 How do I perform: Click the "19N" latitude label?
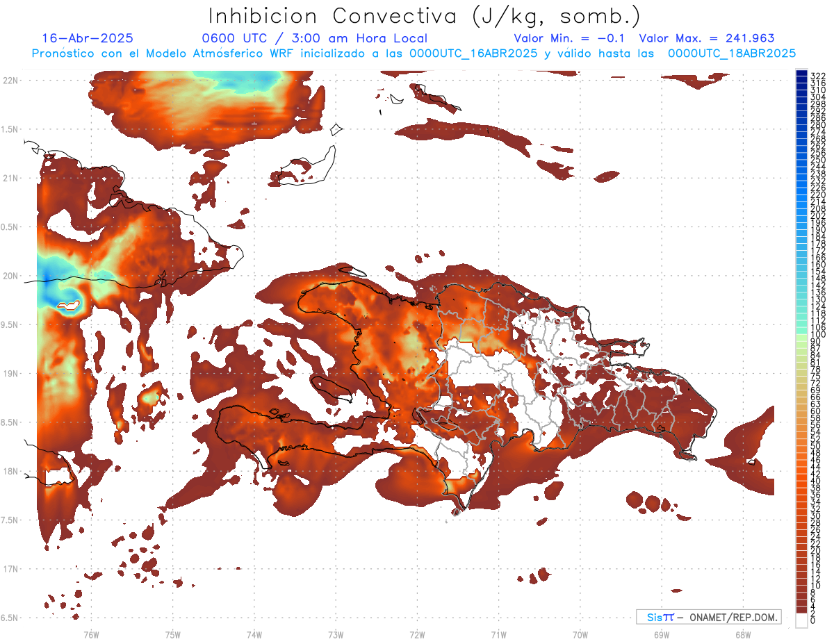(x=10, y=374)
